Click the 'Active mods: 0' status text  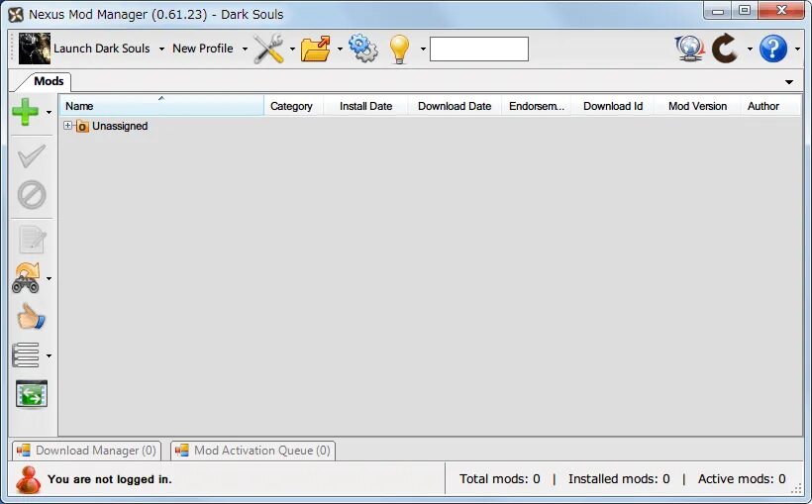click(x=742, y=479)
